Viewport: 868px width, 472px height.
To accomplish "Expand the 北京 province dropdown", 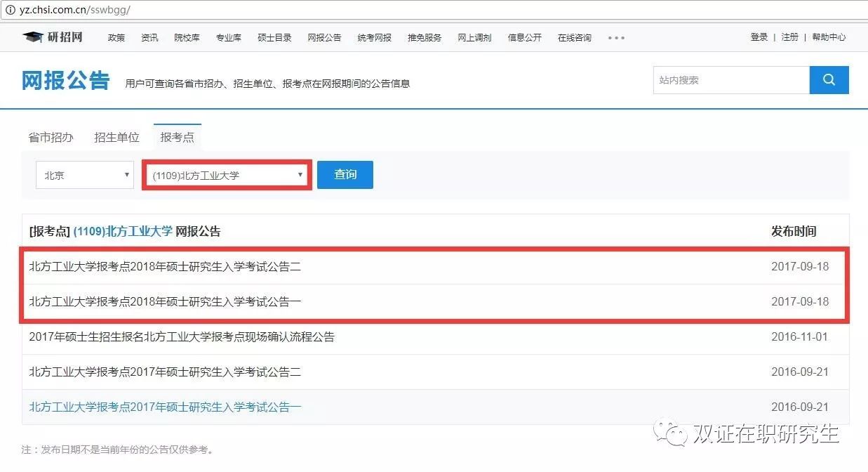I will coord(84,175).
